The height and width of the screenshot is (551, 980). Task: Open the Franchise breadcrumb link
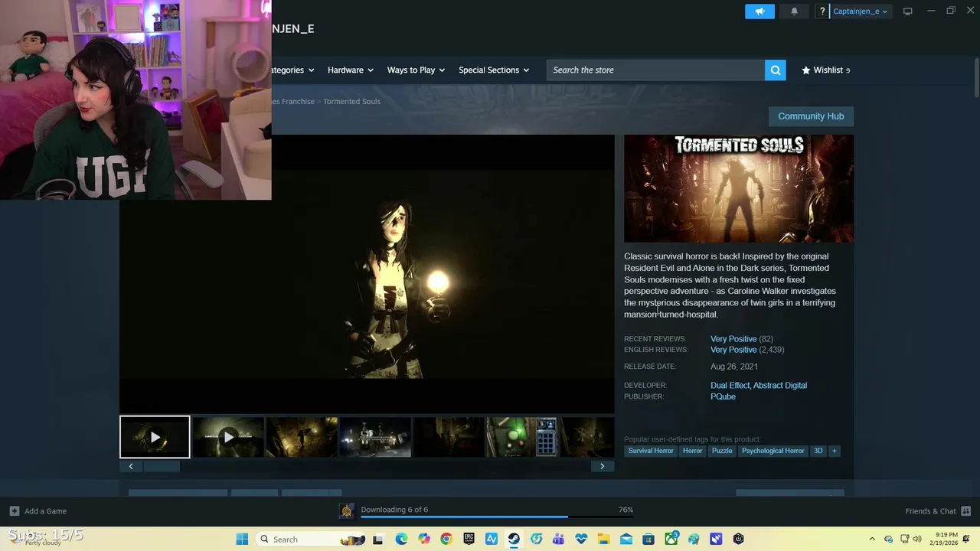pyautogui.click(x=293, y=101)
